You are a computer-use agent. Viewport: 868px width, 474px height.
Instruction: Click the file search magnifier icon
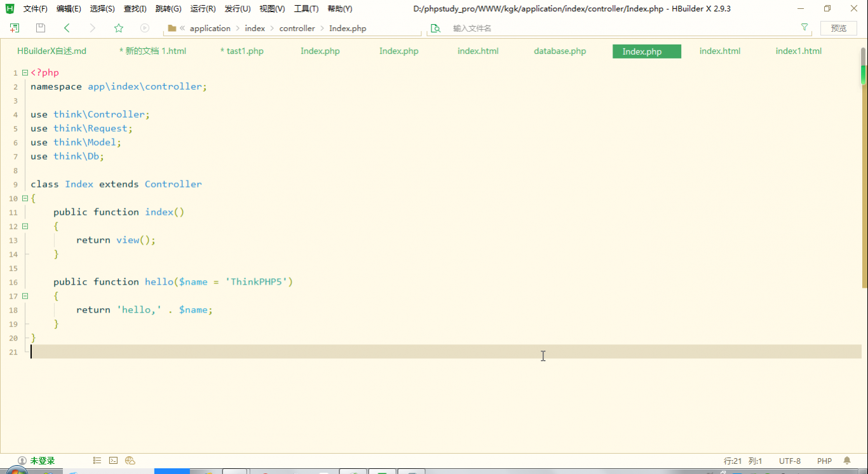point(435,28)
